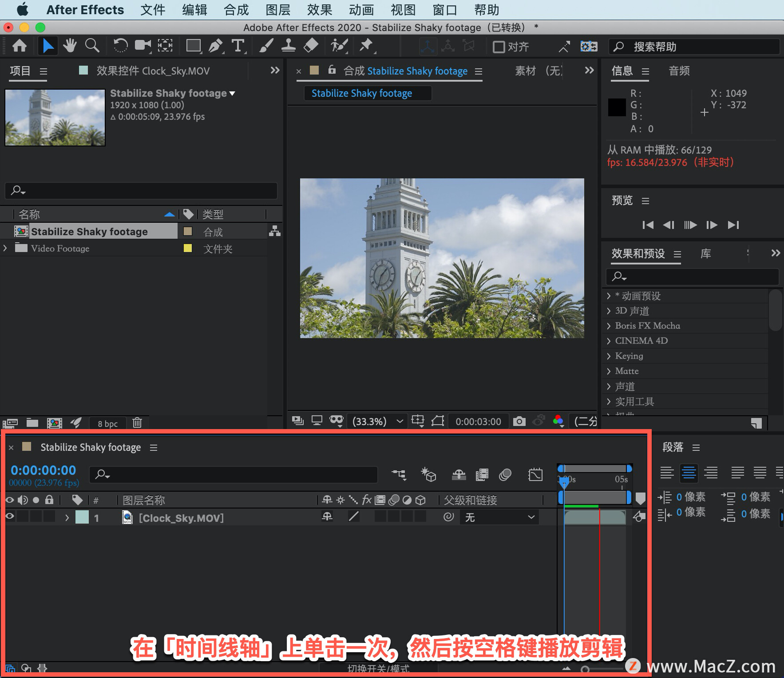Open the 窗口 menu

click(x=445, y=10)
